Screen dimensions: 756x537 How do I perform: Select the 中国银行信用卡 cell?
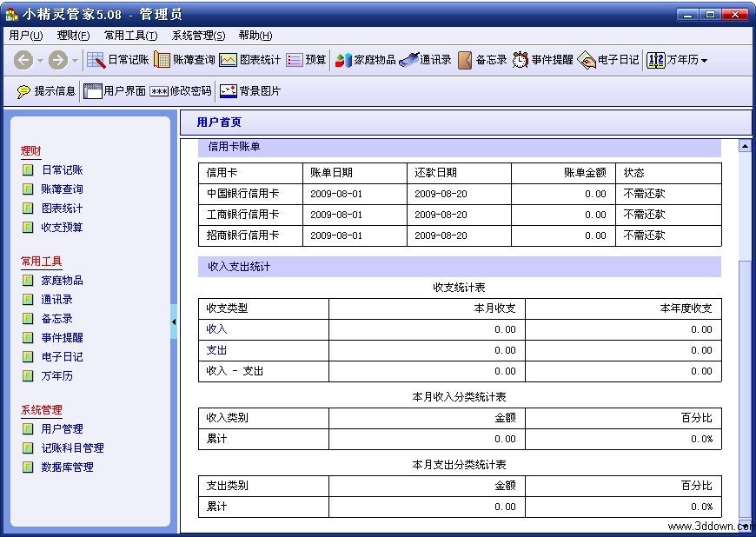click(250, 194)
